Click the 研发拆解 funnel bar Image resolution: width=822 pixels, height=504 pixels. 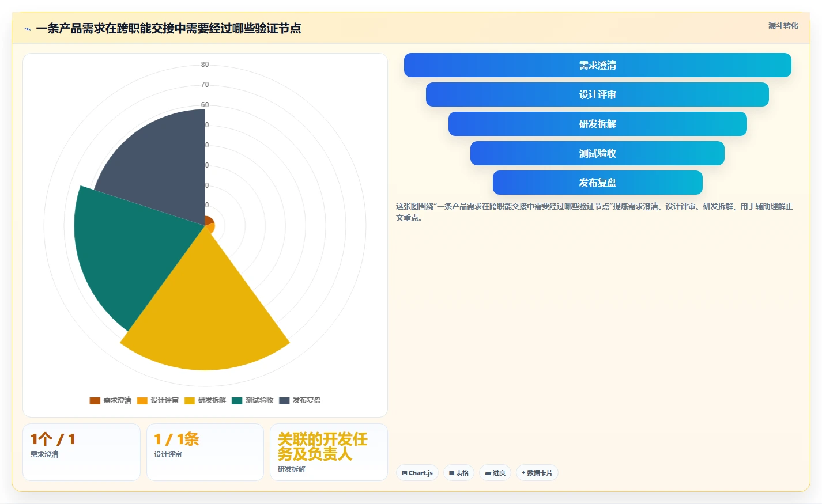coord(597,124)
